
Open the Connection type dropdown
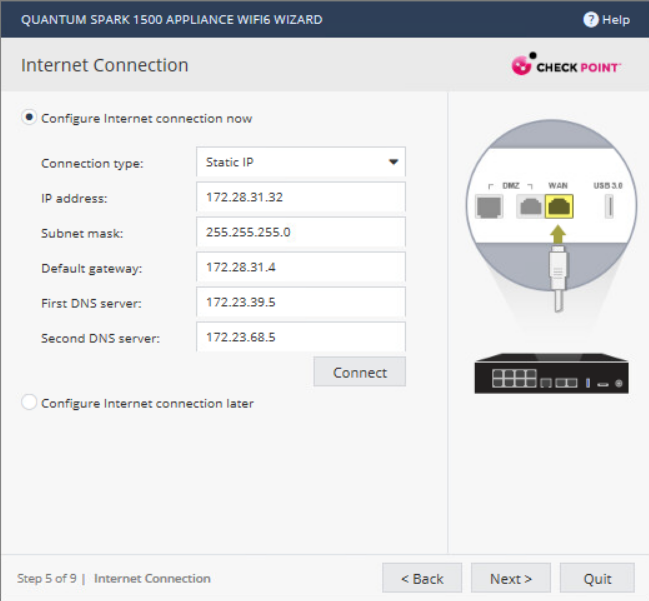tap(301, 162)
